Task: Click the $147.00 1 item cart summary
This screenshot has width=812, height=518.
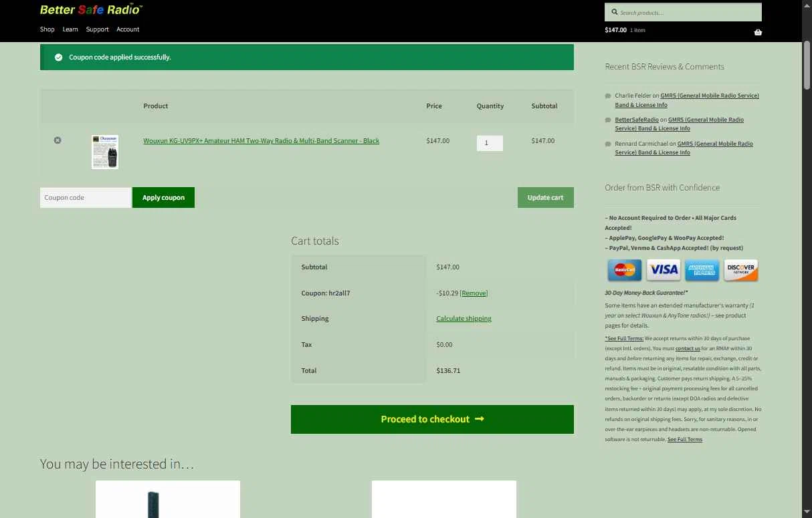Action: click(625, 30)
